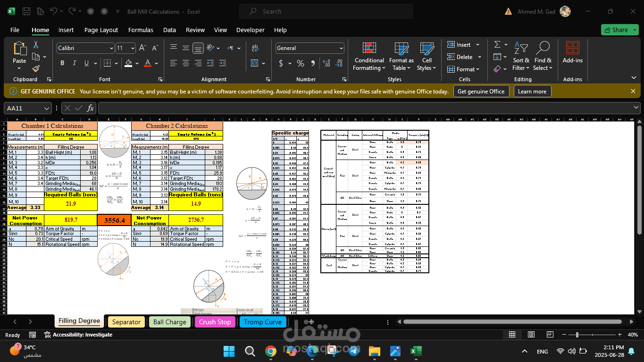Click the Fill down icon
Image resolution: width=644 pixels, height=362 pixels.
(497, 57)
